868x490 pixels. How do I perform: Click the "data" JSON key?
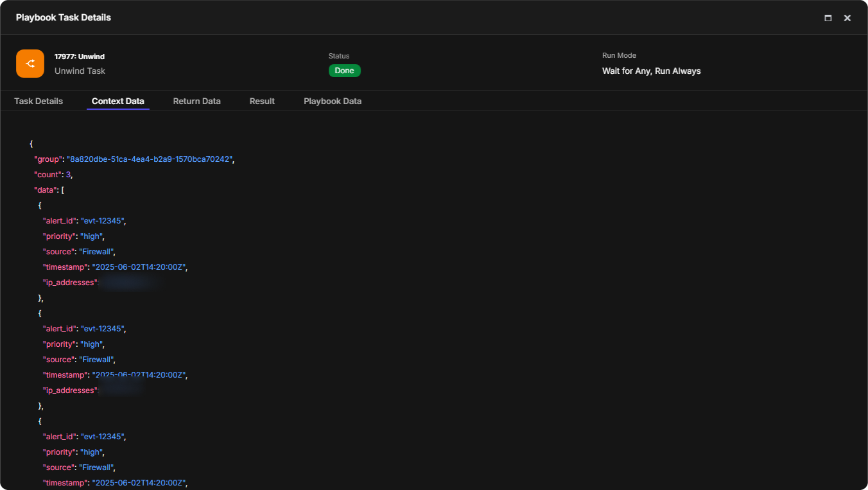tap(46, 190)
